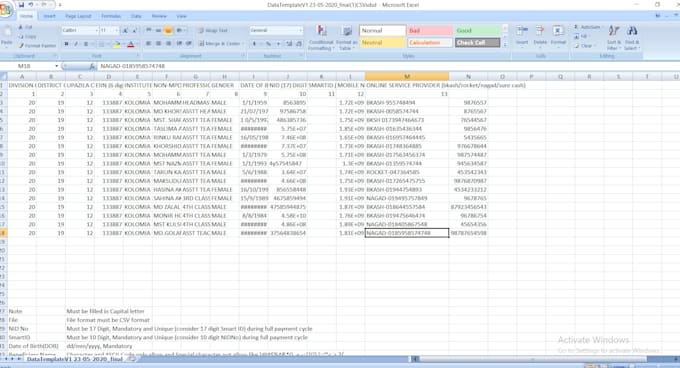Viewport: 680px width, 368px height.
Task: Toggle Bold formatting
Action: point(66,44)
